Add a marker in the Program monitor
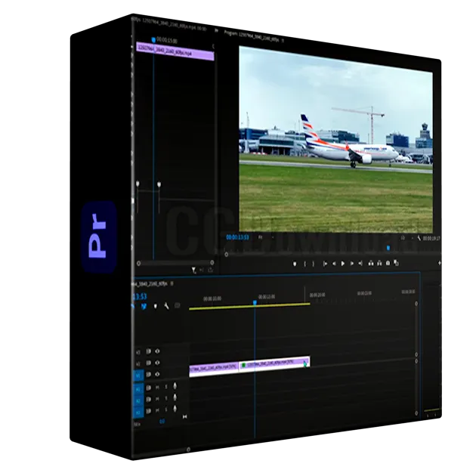The width and height of the screenshot is (476, 476). pos(295,264)
